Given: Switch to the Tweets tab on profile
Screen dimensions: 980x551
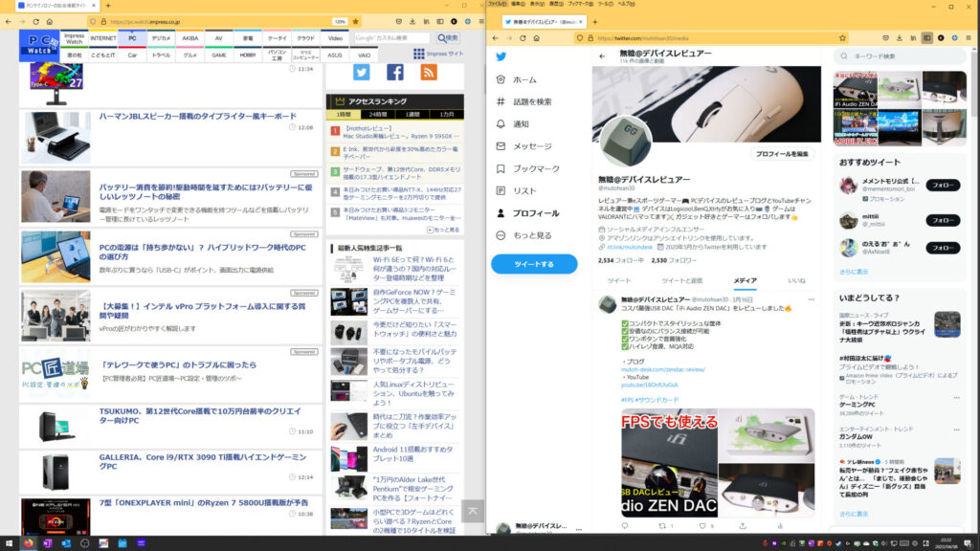Looking at the screenshot, I should [619, 281].
